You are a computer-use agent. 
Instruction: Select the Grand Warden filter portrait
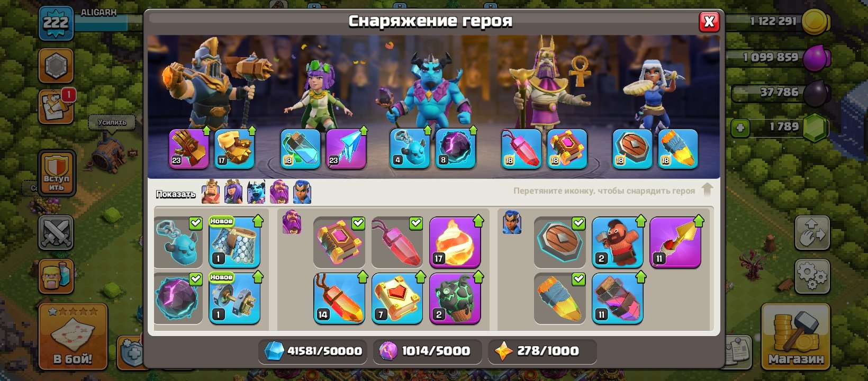279,192
